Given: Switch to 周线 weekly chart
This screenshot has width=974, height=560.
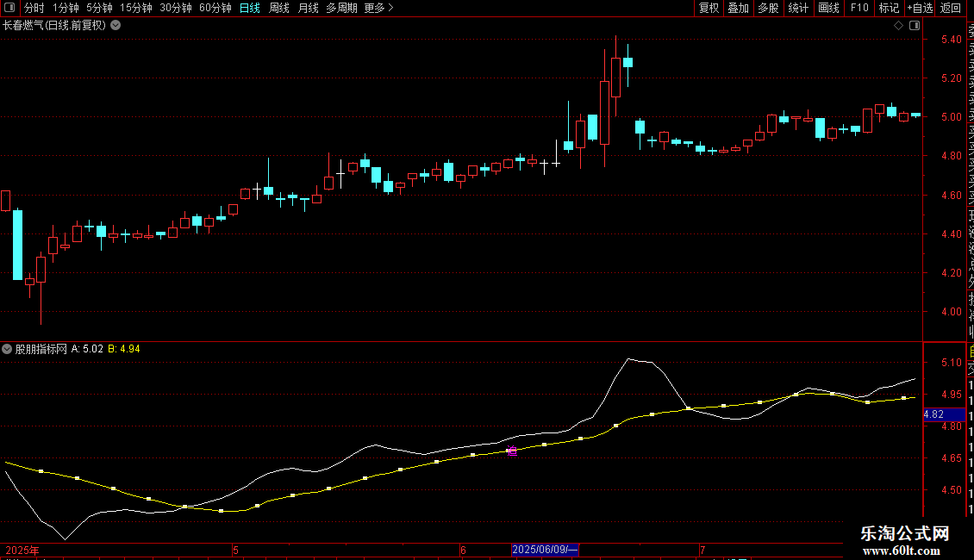Looking at the screenshot, I should (x=279, y=8).
